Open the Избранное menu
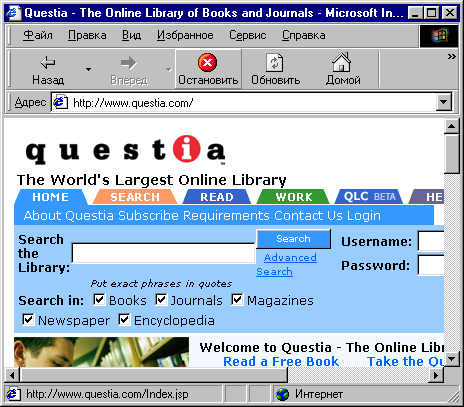Viewport: 464px width, 407px height. click(x=185, y=35)
